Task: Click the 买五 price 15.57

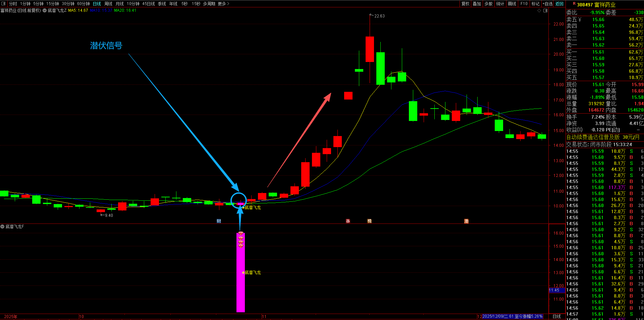Action: click(598, 78)
